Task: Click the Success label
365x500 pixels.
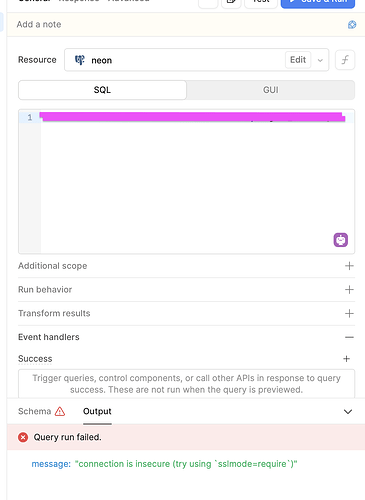Action: click(35, 359)
